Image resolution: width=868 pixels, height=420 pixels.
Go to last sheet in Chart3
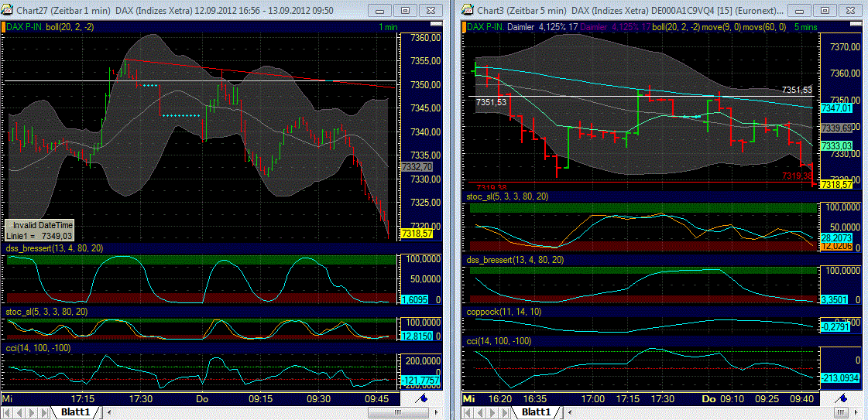tap(506, 412)
